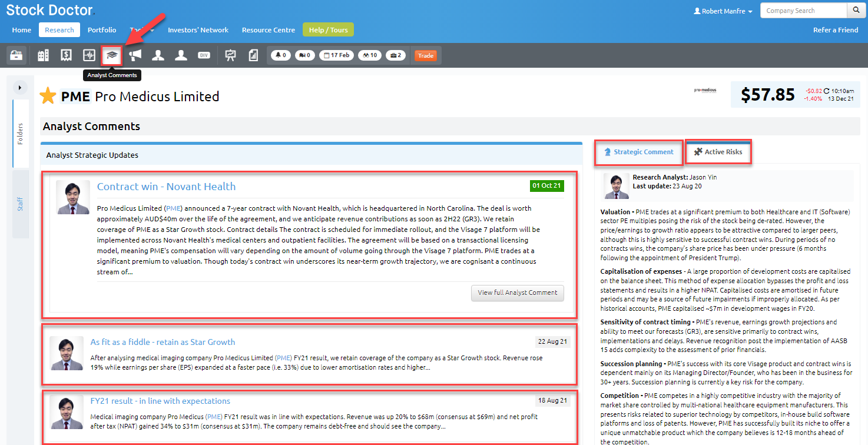Click PME link in FY21 result comment
The image size is (868, 445).
click(213, 417)
